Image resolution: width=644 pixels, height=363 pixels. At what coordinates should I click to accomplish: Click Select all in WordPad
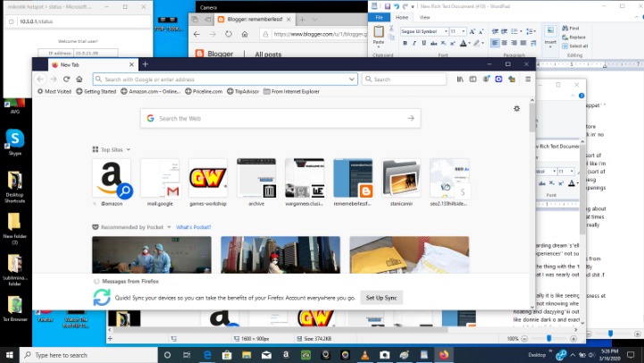[575, 46]
